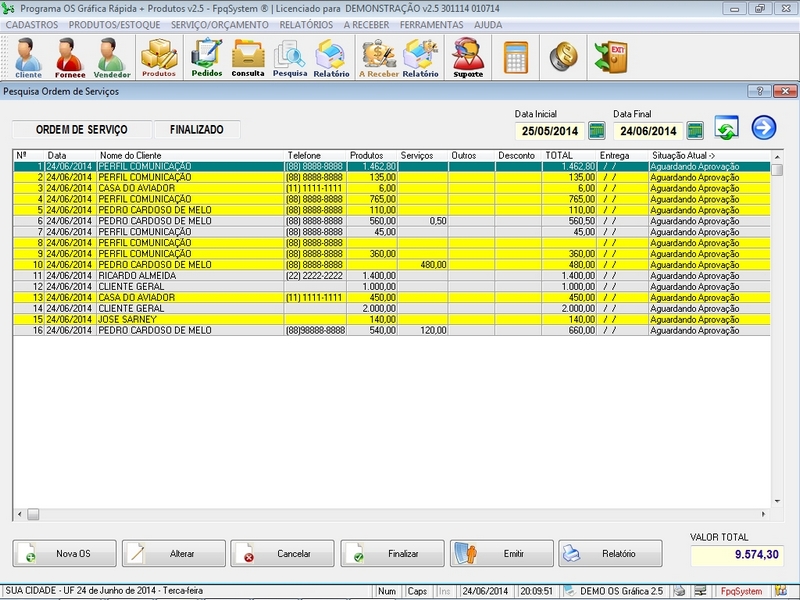
Task: Click the Suporte toolbar icon
Action: point(468,57)
